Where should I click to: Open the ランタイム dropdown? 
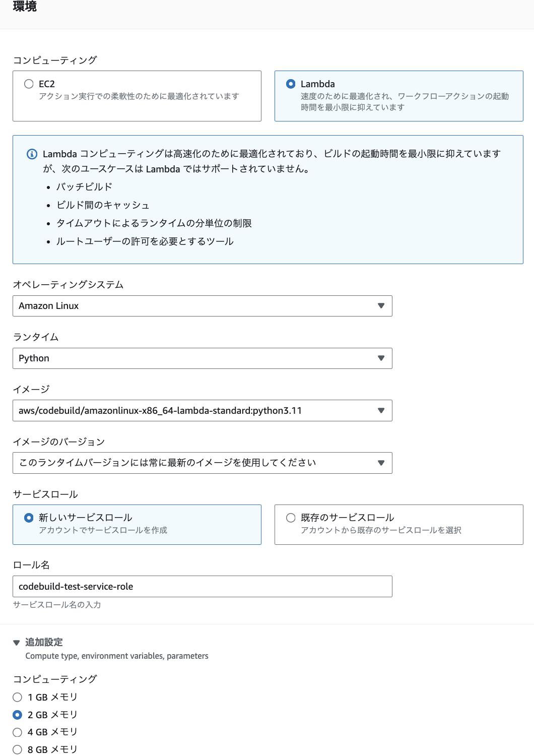coord(202,358)
